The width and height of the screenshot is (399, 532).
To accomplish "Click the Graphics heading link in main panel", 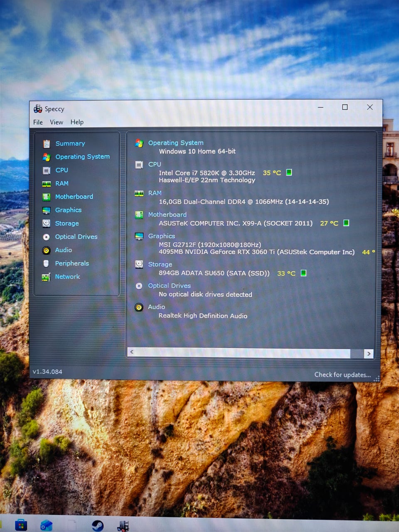I will [161, 236].
